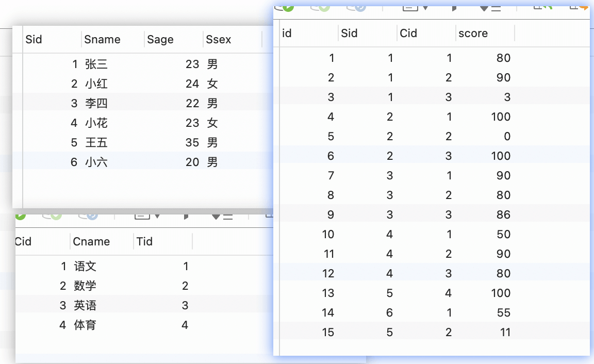Open text view icon above score table
This screenshot has width=594, height=364.
point(410,8)
